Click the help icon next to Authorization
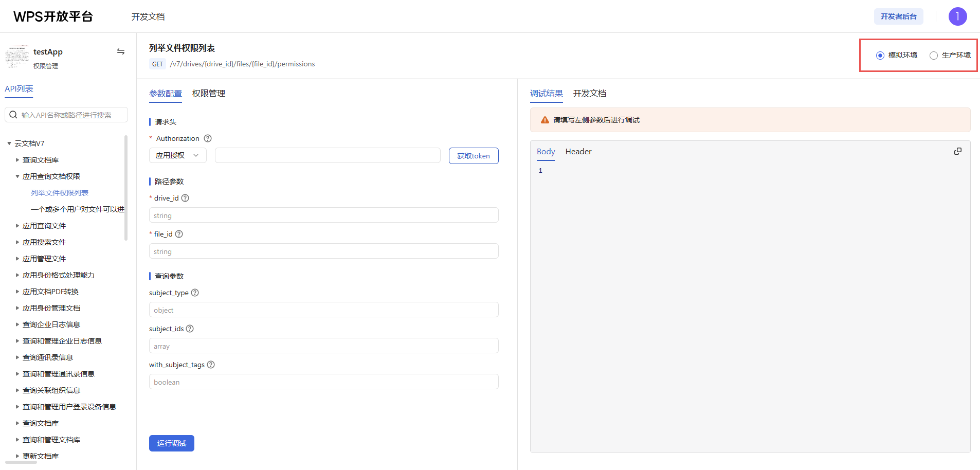Image resolution: width=980 pixels, height=470 pixels. pos(208,138)
